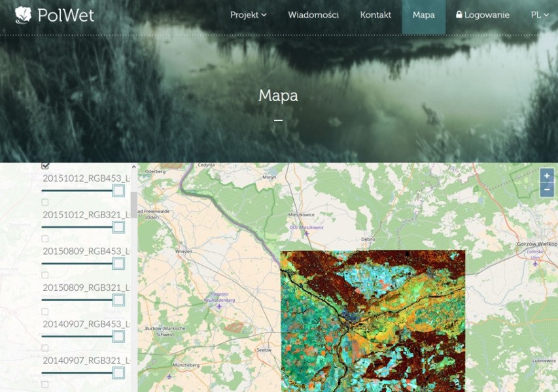Click the PolWet site title link

65,15
